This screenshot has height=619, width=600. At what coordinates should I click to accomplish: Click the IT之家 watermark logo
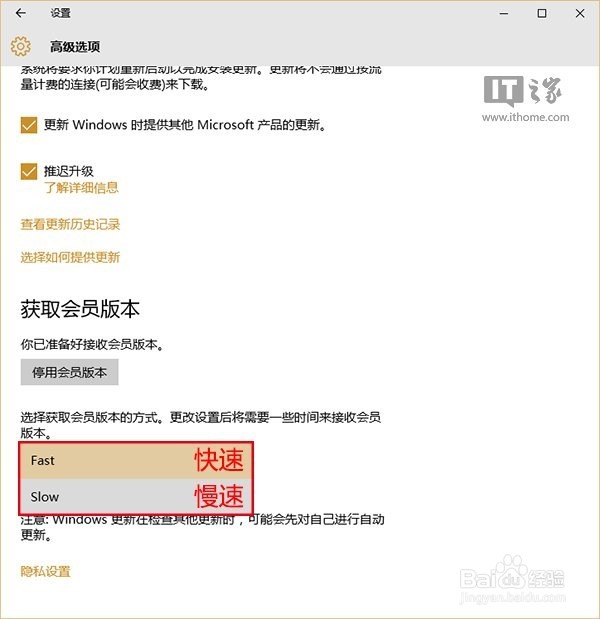(523, 91)
